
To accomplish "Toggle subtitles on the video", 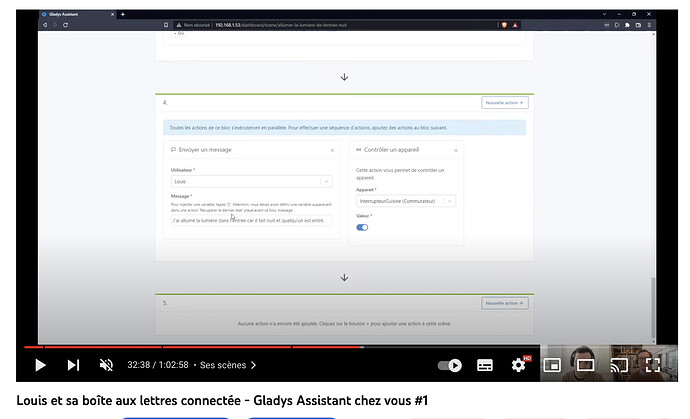I will (485, 365).
